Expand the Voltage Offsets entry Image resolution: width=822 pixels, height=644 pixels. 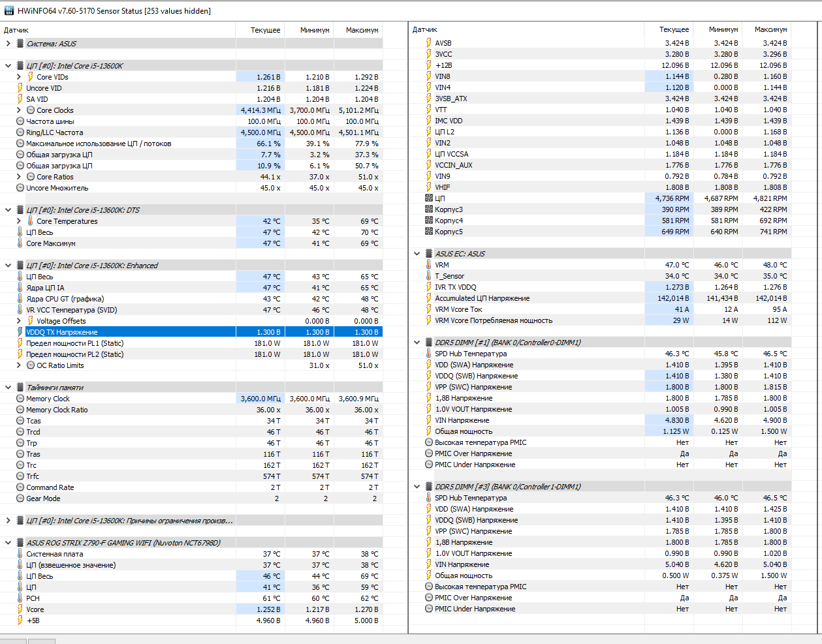18,321
